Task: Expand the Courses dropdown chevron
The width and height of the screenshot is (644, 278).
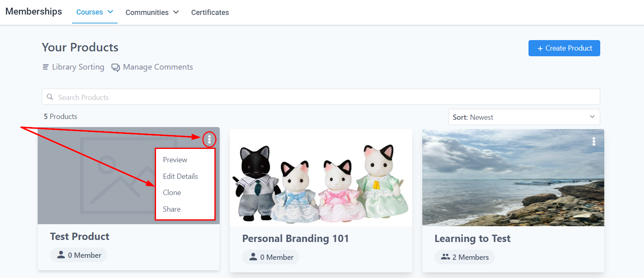Action: pyautogui.click(x=110, y=12)
